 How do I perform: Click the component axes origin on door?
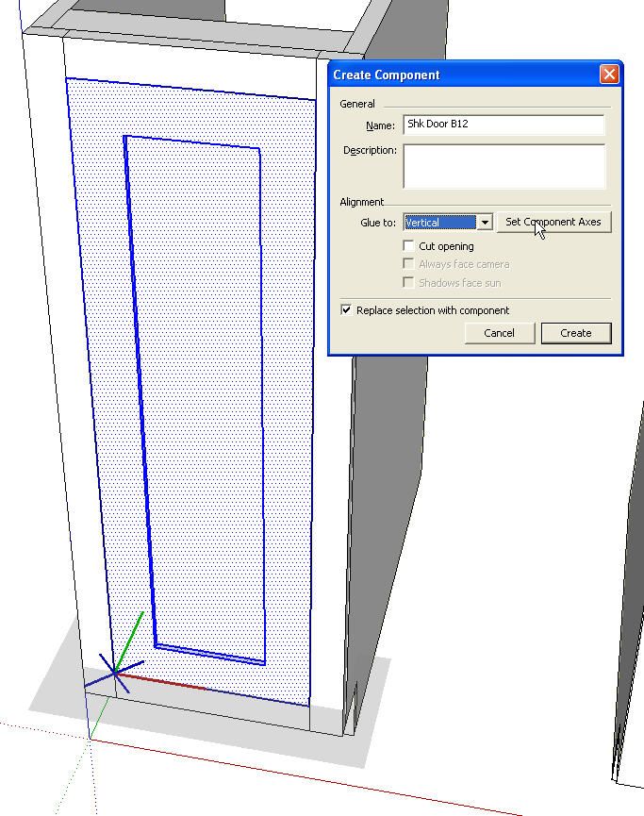[115, 674]
